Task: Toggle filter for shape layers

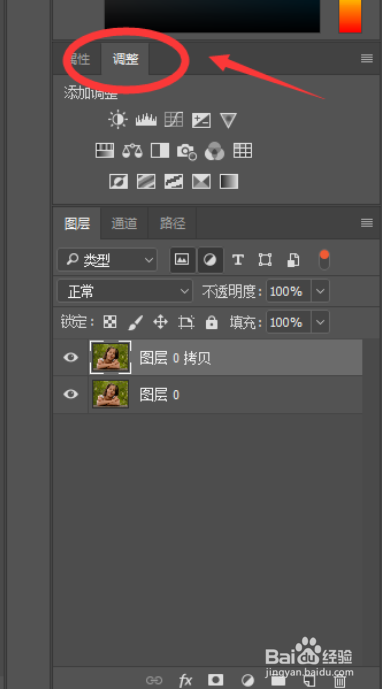Action: pos(265,260)
